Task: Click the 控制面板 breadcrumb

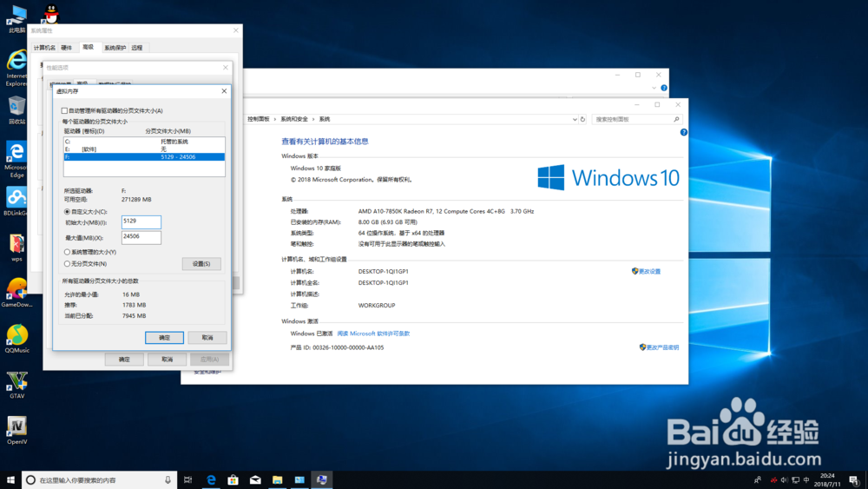Action: tap(258, 119)
